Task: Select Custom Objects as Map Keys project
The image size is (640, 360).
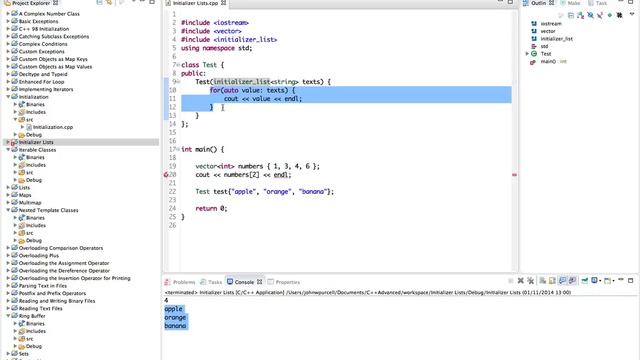Action: (53, 59)
